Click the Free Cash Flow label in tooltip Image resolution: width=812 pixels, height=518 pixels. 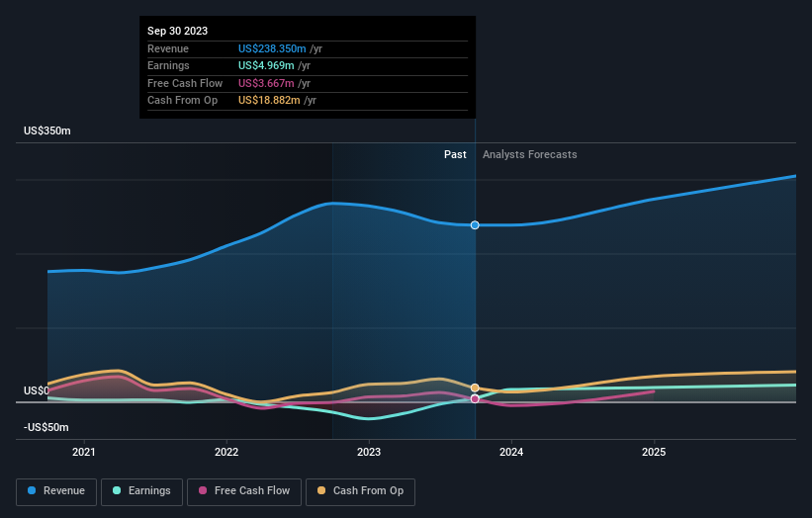coord(185,83)
